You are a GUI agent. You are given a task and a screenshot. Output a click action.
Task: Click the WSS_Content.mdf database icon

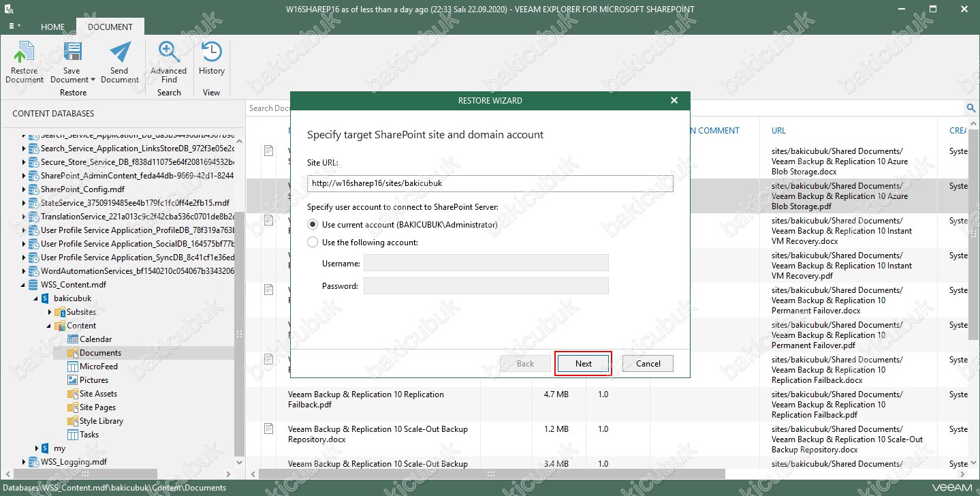point(33,285)
